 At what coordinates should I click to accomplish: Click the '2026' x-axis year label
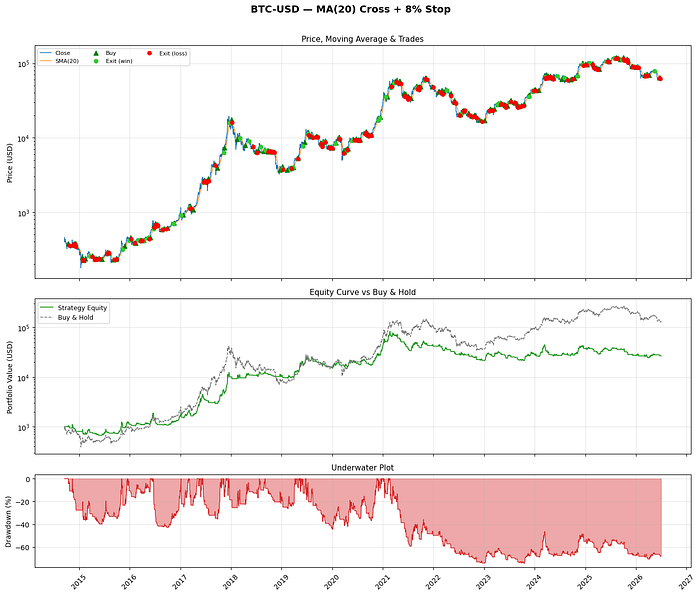pos(635,582)
